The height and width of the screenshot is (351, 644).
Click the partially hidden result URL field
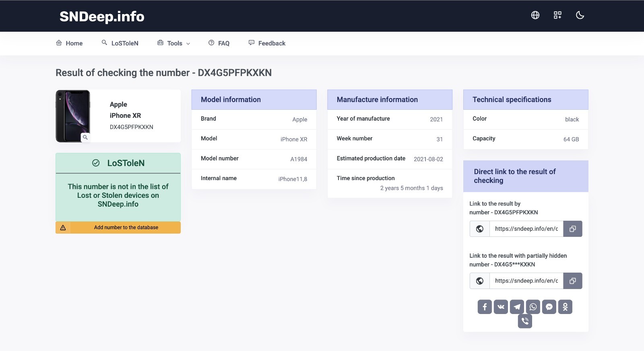click(x=526, y=281)
